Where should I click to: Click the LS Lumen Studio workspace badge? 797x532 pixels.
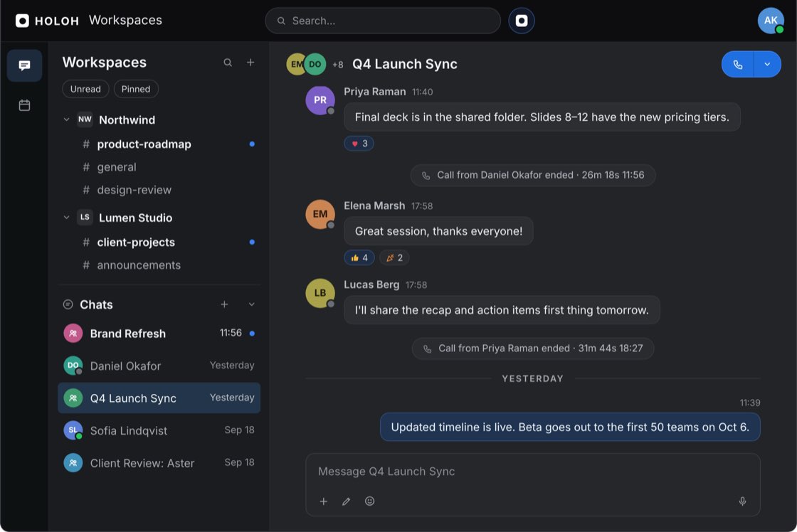[x=85, y=217]
